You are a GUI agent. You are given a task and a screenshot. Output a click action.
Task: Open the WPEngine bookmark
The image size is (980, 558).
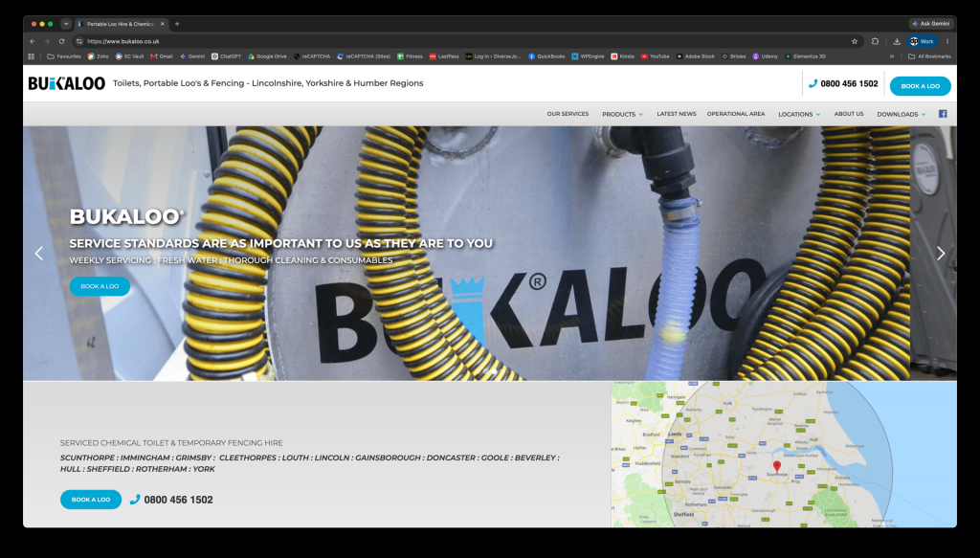tap(588, 56)
